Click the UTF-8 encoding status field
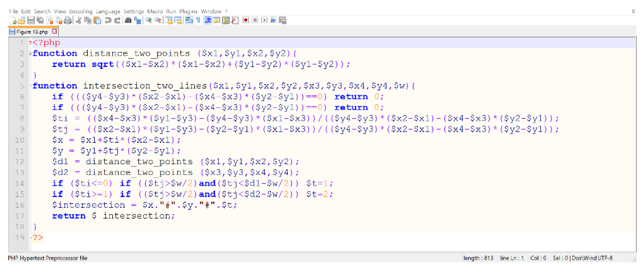 click(x=605, y=258)
